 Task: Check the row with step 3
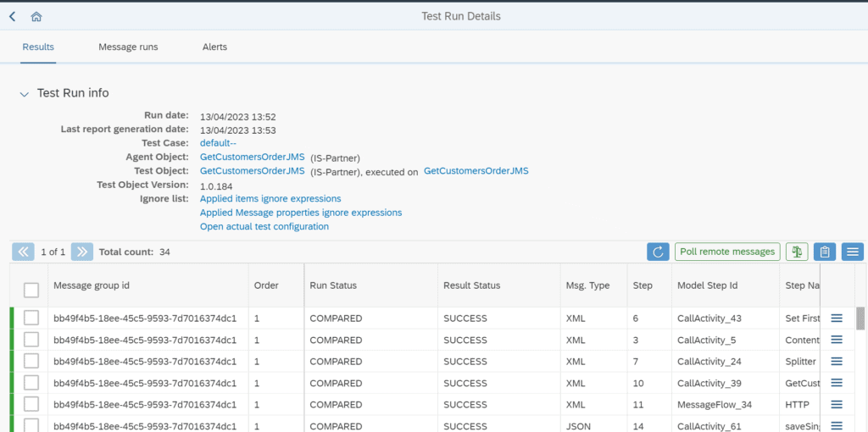[31, 340]
